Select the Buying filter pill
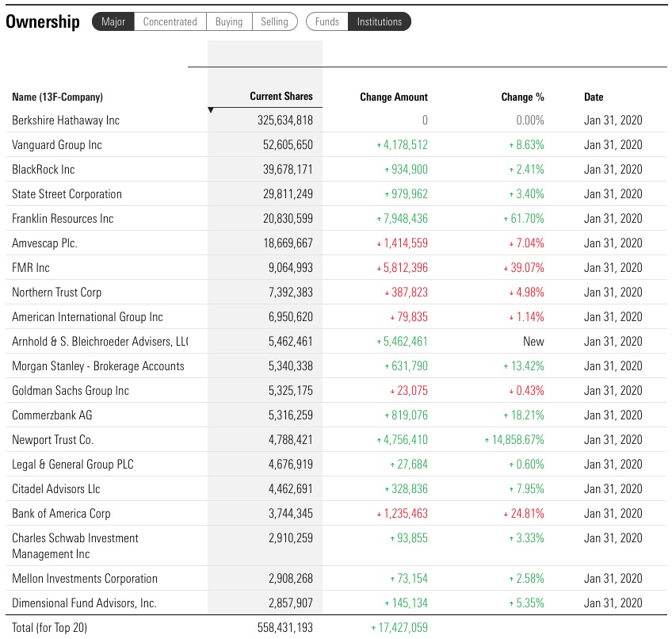672x639 pixels. point(229,21)
